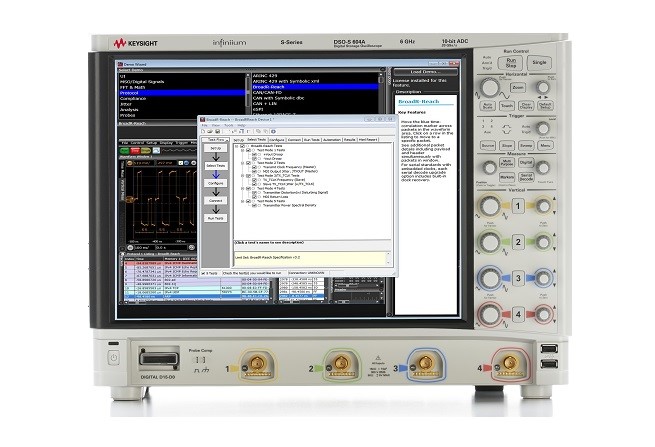The height and width of the screenshot is (447, 655).
Task: Click the blue help toolbar icon
Action: [273, 132]
